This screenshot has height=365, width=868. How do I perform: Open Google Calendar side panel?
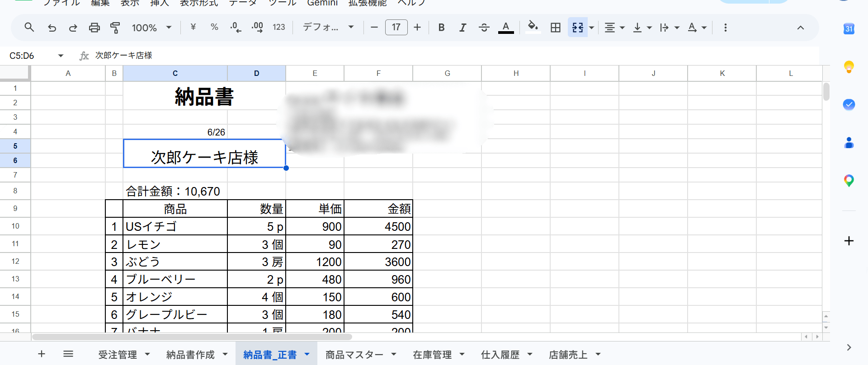click(849, 28)
